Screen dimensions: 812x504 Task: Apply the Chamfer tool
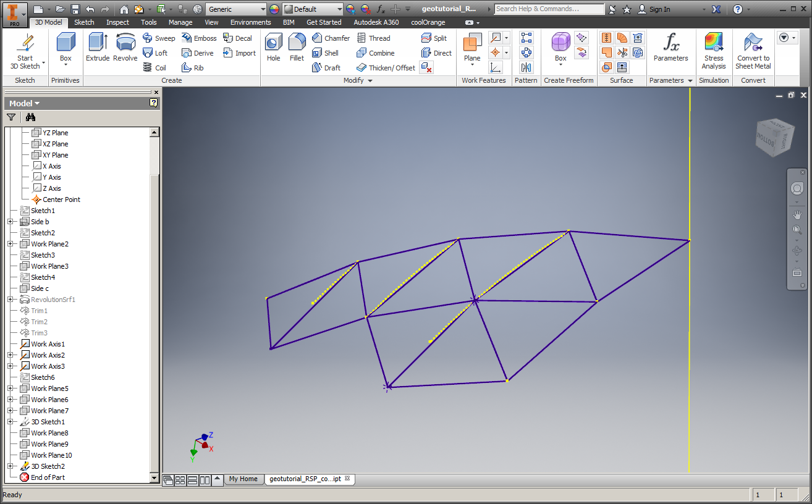coord(331,38)
